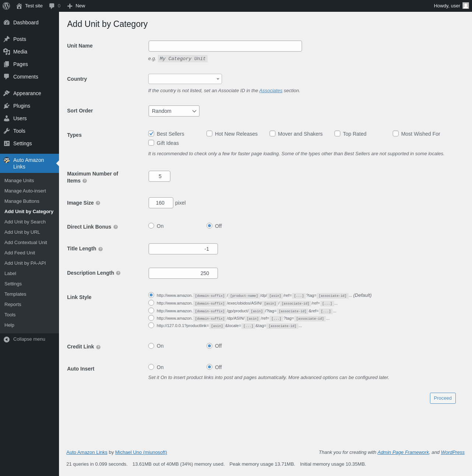Click the Maximum Number of Items field

tap(159, 176)
